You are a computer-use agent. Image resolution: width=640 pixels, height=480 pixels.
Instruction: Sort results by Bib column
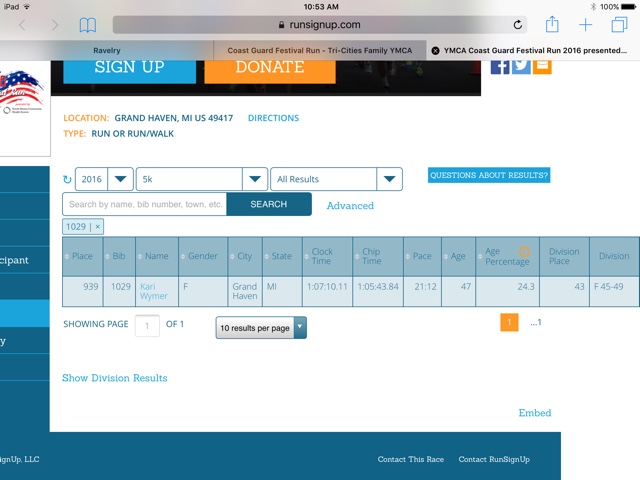pos(119,256)
